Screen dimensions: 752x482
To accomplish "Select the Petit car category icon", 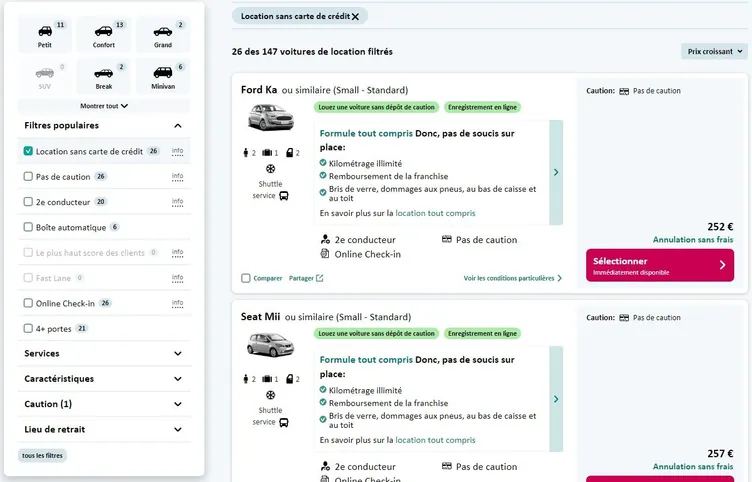I will click(44, 31).
